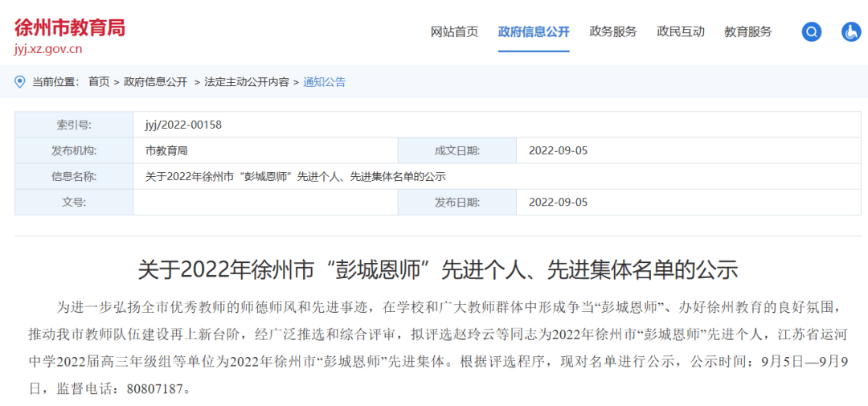Go to 政民互动 section
868x406 pixels.
681,31
